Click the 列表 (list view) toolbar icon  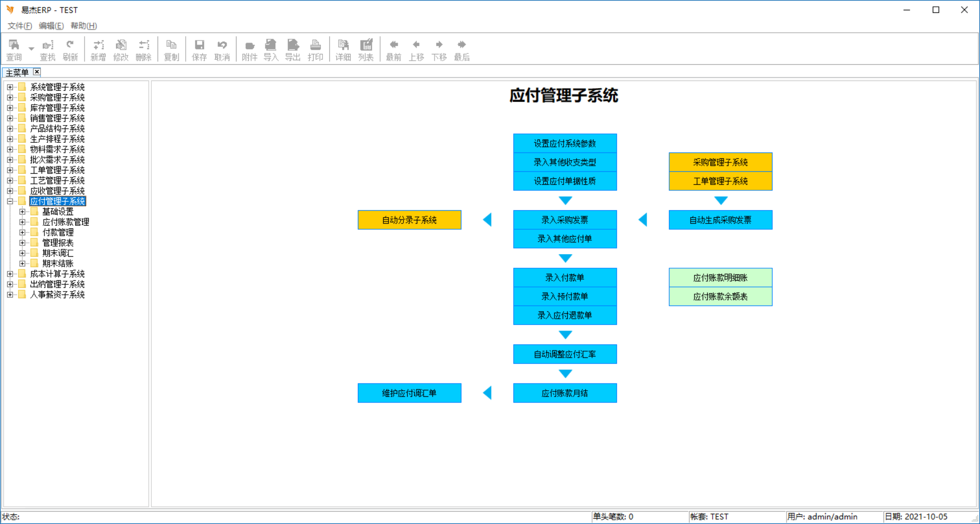[x=366, y=50]
